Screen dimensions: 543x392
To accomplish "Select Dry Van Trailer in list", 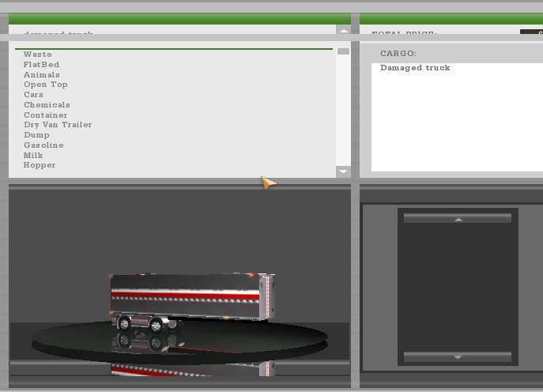I will 58,125.
